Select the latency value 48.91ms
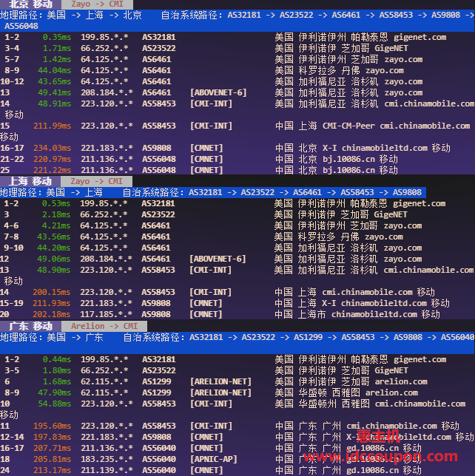This screenshot has height=476, width=475. click(55, 103)
